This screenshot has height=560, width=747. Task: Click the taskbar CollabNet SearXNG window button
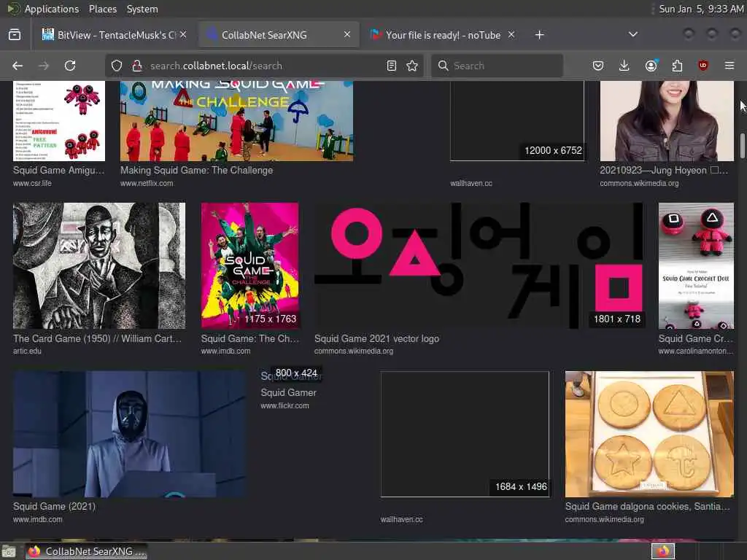85,551
